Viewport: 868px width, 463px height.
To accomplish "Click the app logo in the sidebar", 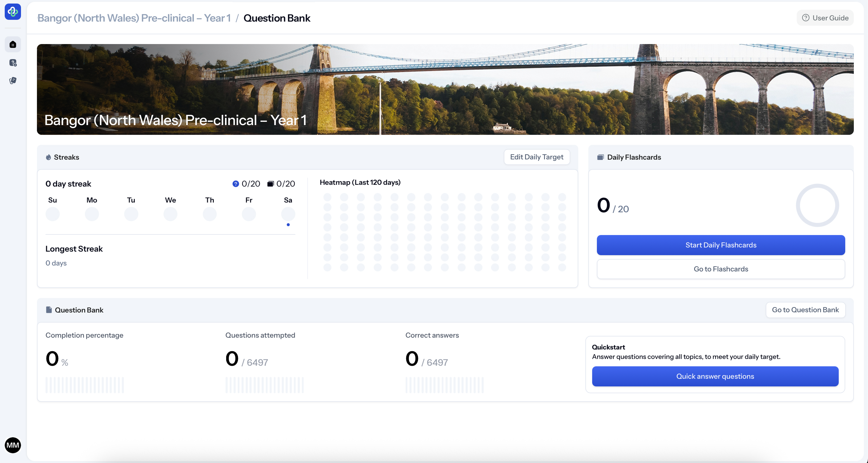I will tap(13, 12).
